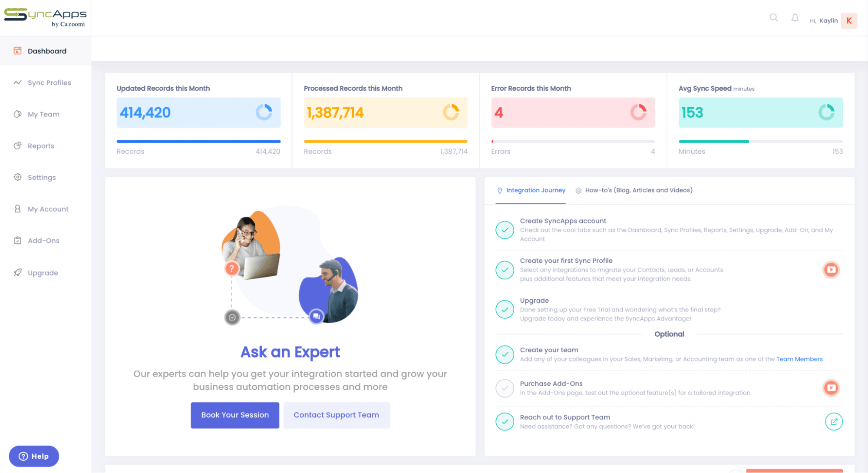
Task: Click the Settings sidebar icon
Action: [17, 177]
